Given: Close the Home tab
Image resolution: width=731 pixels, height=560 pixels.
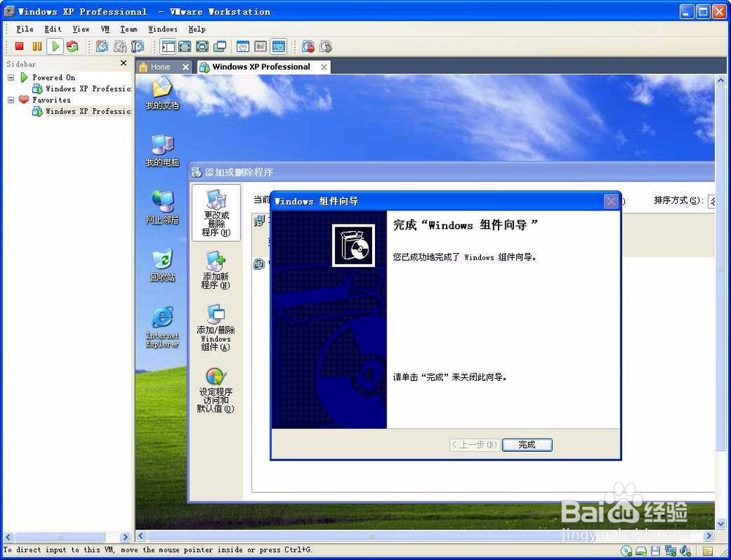Looking at the screenshot, I should click(x=186, y=67).
